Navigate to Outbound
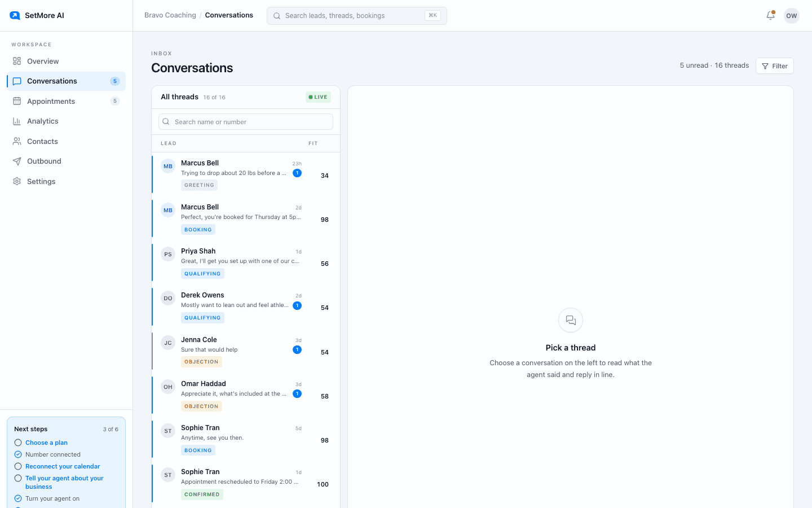Viewport: 812px width, 508px height. (x=66, y=161)
